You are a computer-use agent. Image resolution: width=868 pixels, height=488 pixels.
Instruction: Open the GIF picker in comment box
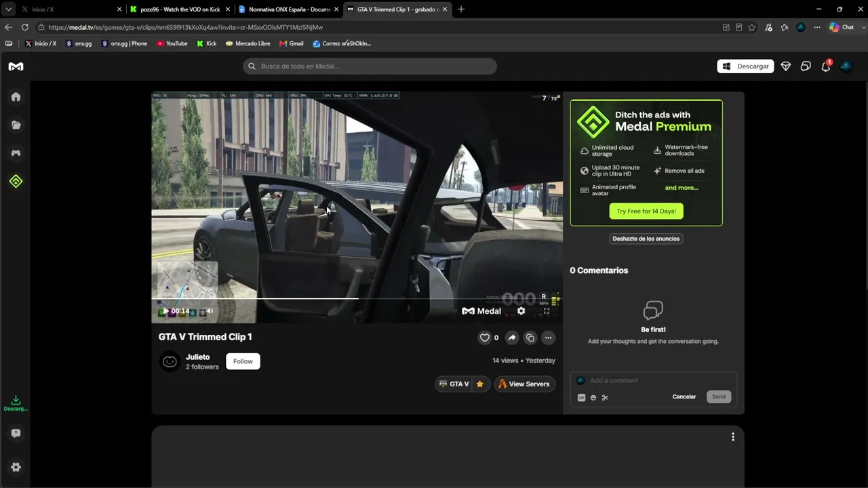pos(581,398)
